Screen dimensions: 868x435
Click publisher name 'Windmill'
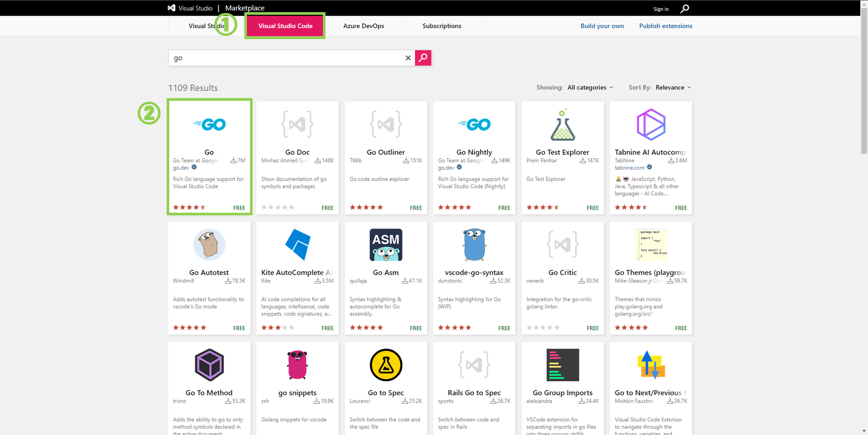click(184, 281)
